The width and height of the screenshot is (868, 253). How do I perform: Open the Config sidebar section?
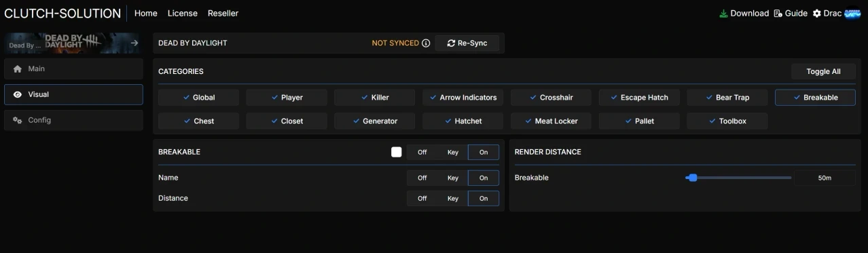(73, 120)
